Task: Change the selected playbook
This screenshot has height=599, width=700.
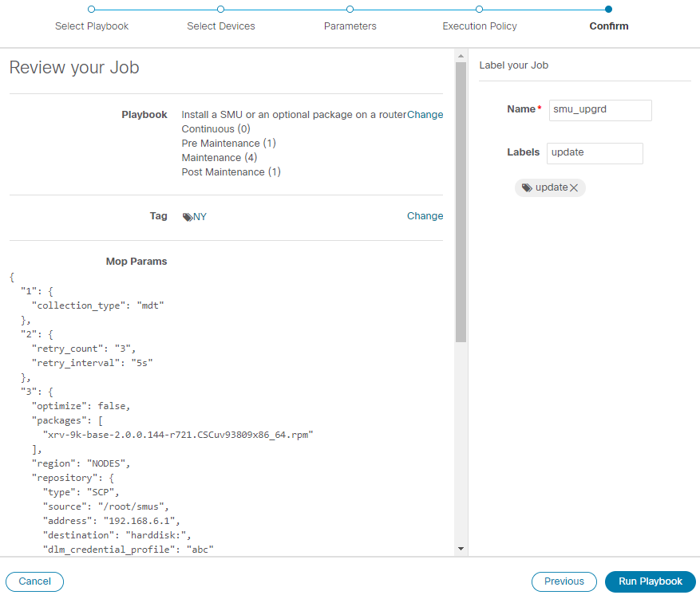Action: [425, 115]
